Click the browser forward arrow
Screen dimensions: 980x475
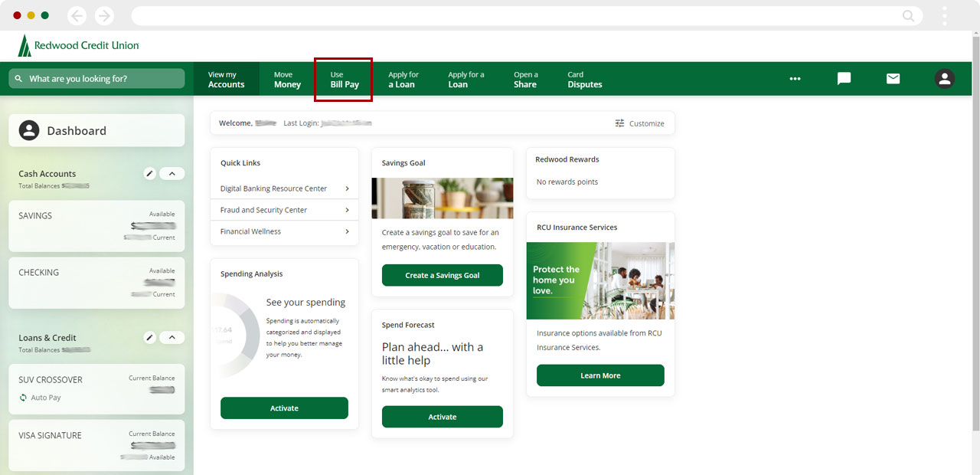tap(104, 15)
